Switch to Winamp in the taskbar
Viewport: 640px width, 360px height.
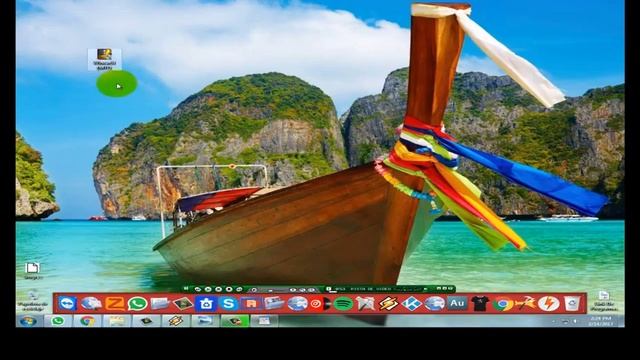pyautogui.click(x=176, y=321)
